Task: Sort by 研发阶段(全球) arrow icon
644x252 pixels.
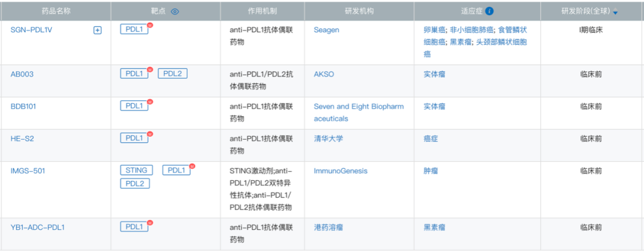Action: [615, 12]
